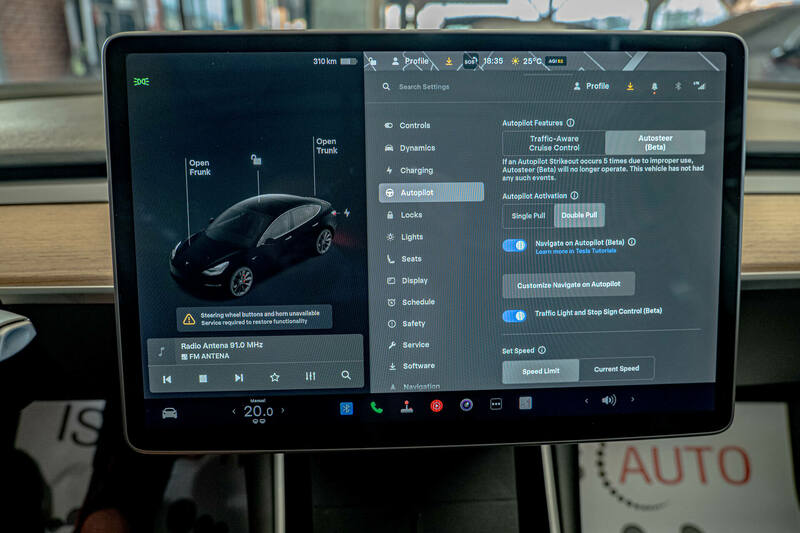Open the camera app
The image size is (800, 533).
point(466,405)
